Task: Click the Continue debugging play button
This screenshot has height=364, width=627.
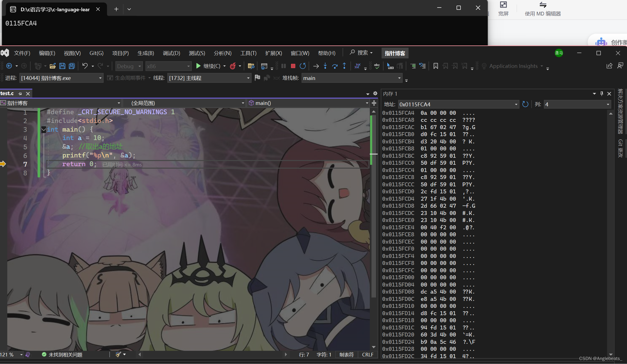Action: tap(198, 66)
